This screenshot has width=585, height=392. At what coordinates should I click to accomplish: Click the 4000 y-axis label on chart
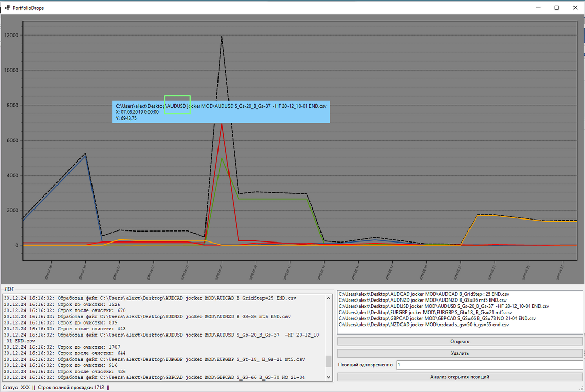(13, 175)
